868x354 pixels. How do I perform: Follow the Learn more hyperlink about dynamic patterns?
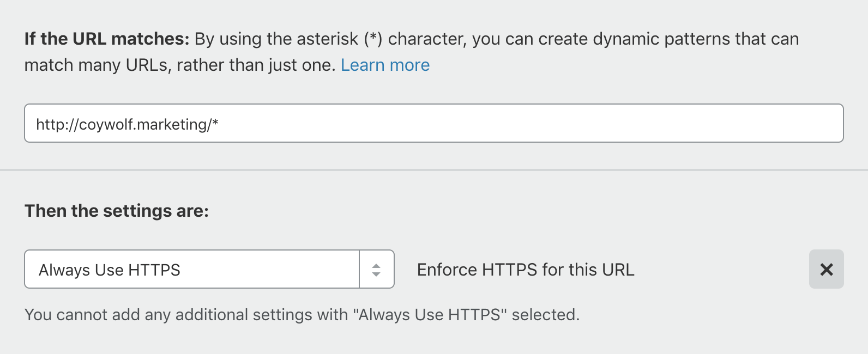(x=385, y=65)
